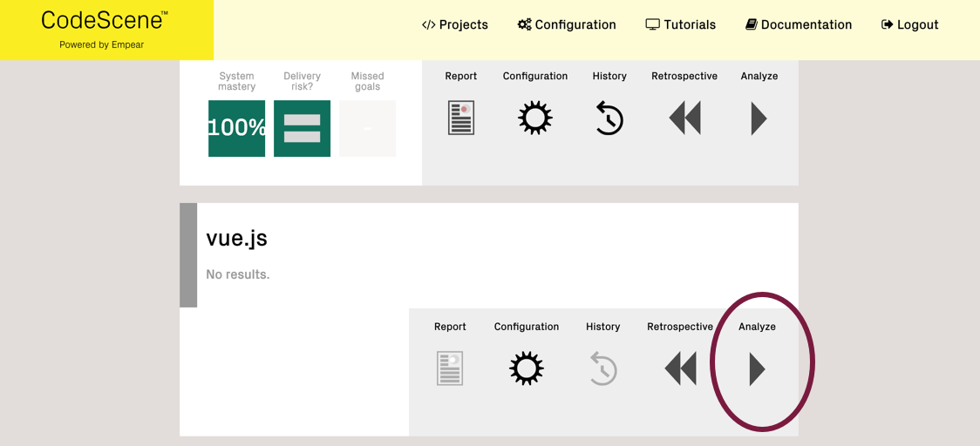
Task: Click the 'No results.' text under vue.js
Action: [238, 274]
